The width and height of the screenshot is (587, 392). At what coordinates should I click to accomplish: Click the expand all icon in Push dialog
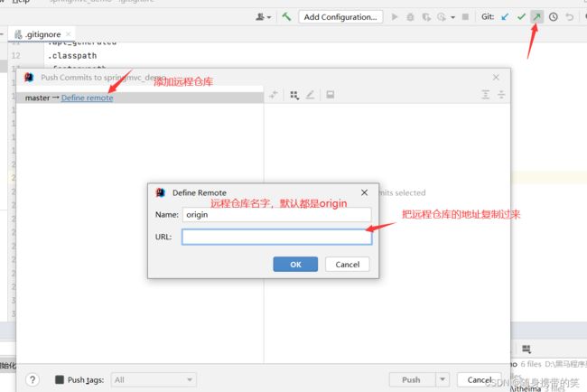(x=486, y=95)
